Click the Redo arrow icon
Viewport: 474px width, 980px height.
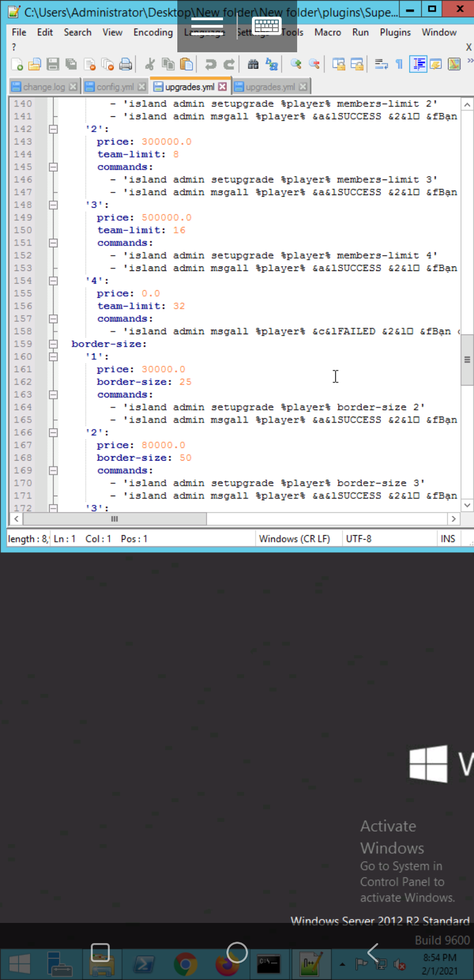229,65
